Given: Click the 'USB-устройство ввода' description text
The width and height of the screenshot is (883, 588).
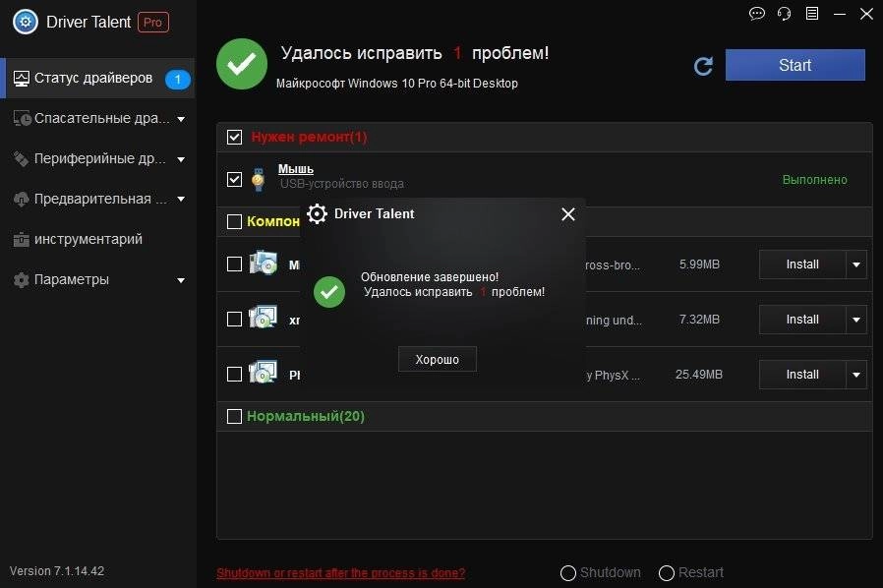Looking at the screenshot, I should coord(342,184).
